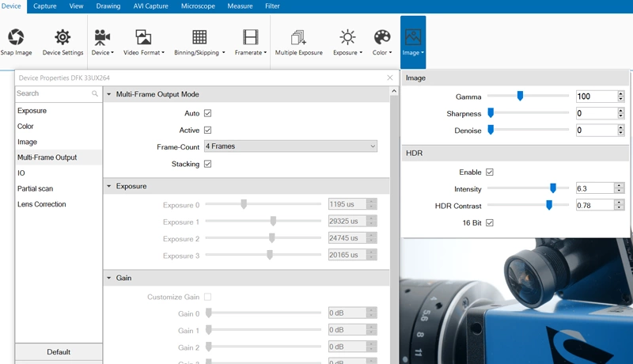Toggle the Stacking checkbox

click(208, 164)
